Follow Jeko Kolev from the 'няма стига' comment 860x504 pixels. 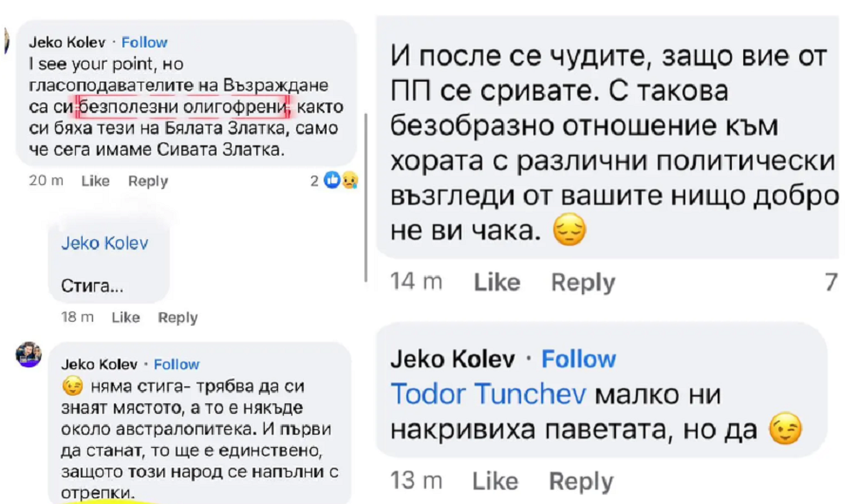click(177, 364)
